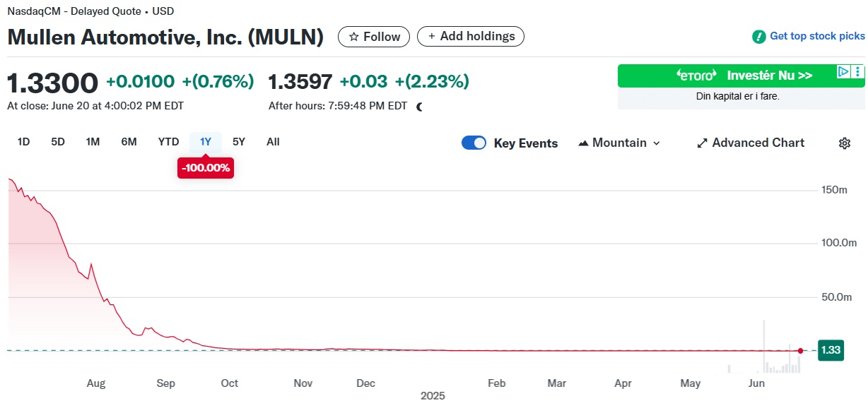The image size is (868, 401).
Task: Click 'Din kapital er i fare.' ad text
Action: coord(738,96)
